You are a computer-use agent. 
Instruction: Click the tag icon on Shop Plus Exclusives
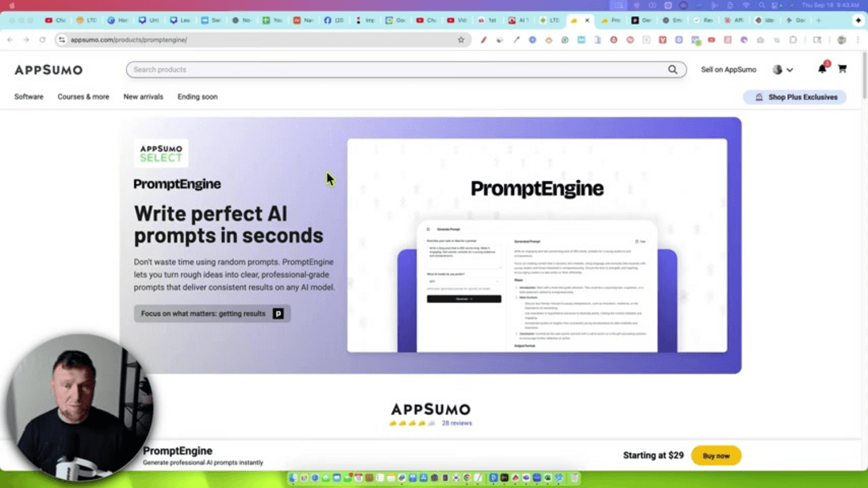tap(758, 96)
